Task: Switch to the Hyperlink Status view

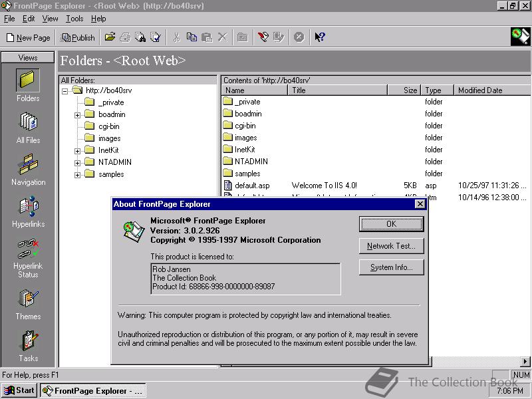Action: tap(28, 258)
